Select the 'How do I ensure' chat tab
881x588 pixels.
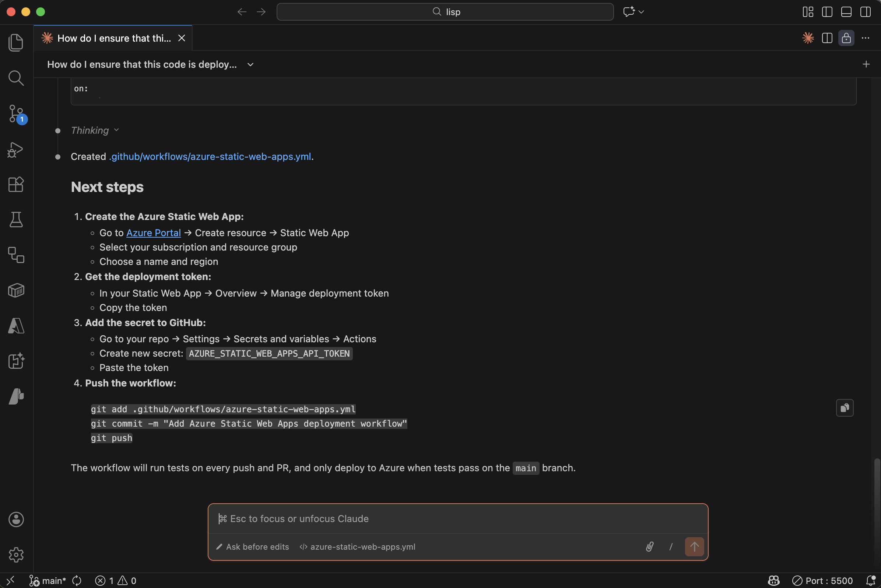(109, 38)
